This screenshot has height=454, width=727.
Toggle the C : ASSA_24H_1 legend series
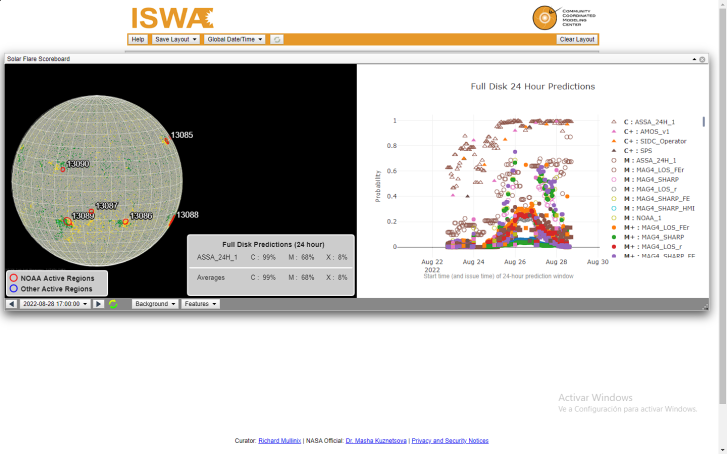[x=646, y=121]
